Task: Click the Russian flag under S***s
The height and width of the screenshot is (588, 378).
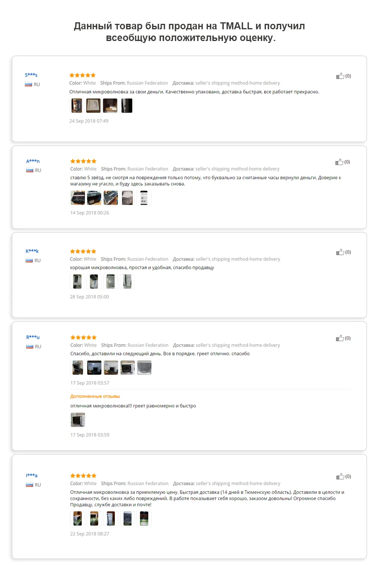Action: pos(29,84)
